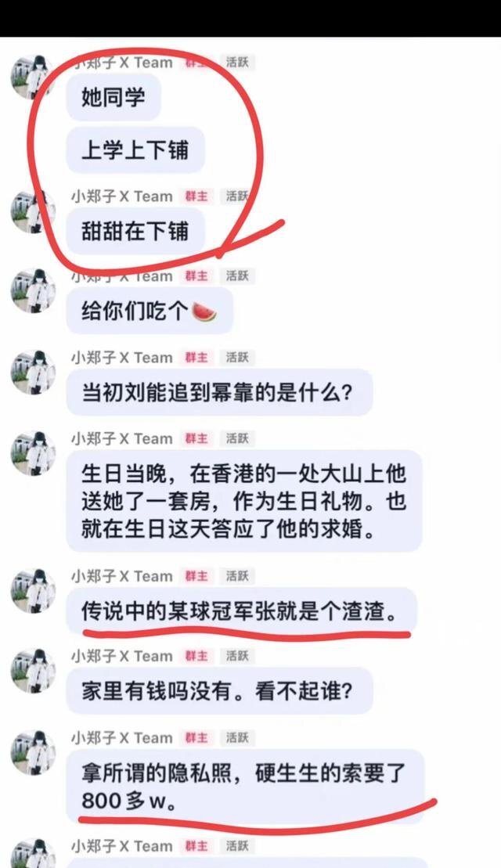Open sender name 小郑子X Team above 生日当晚
This screenshot has height=868, width=501.
pos(122,438)
